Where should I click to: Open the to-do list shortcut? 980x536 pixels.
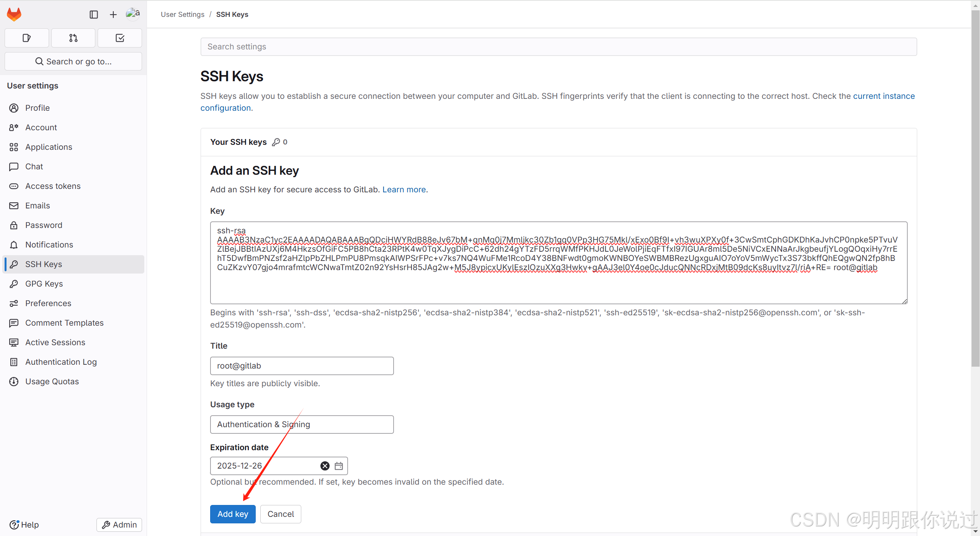pyautogui.click(x=120, y=38)
